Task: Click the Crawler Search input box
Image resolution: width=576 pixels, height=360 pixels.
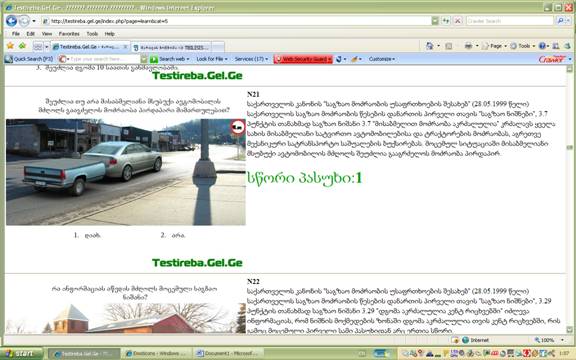Action: [510, 21]
